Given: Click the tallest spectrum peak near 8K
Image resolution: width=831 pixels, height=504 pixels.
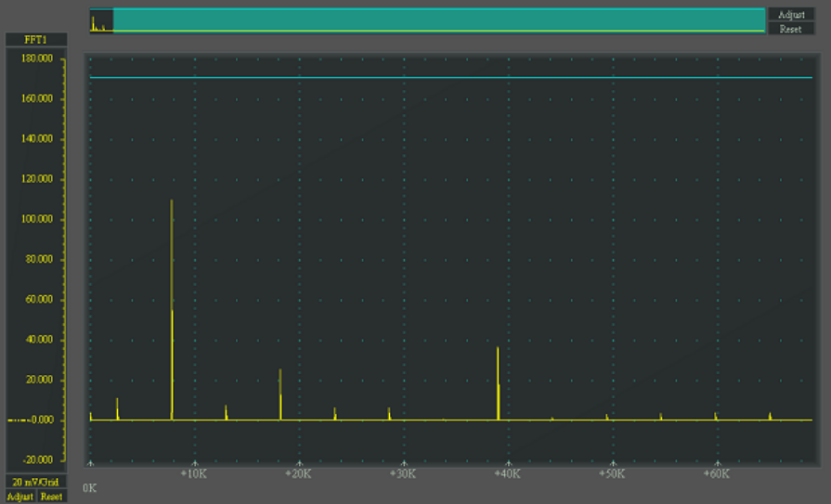Looking at the screenshot, I should [172, 309].
